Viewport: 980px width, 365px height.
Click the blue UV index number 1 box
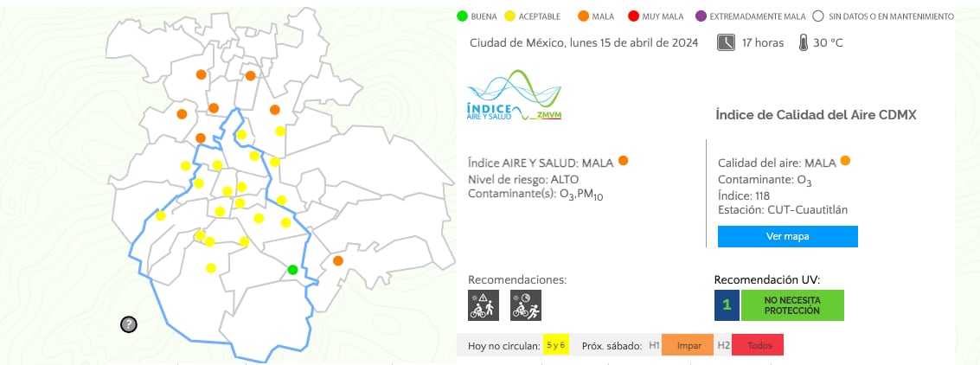click(727, 304)
